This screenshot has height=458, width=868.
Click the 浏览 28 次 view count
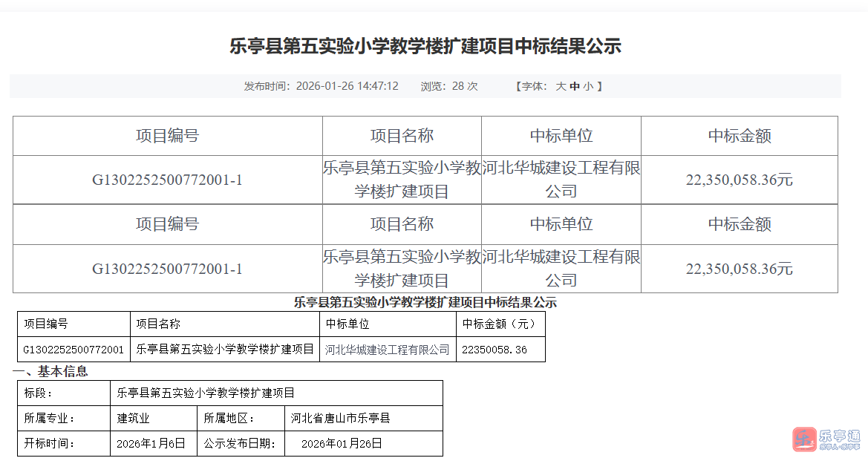click(449, 86)
